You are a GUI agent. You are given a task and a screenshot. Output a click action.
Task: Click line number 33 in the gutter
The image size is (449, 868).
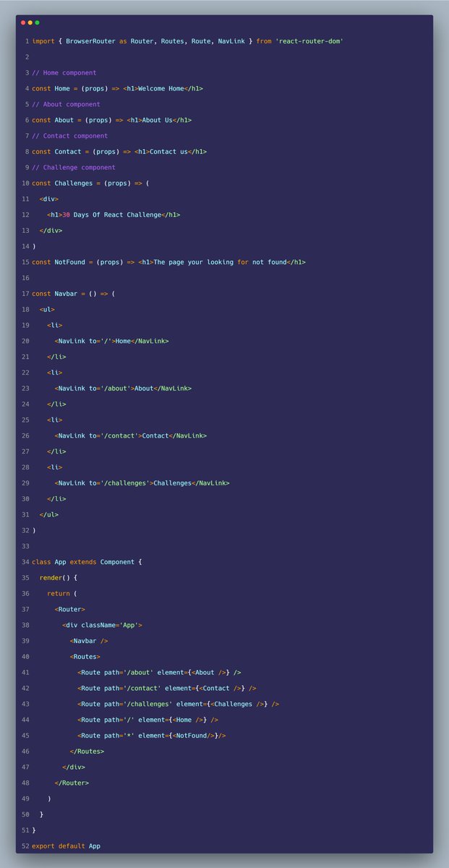coord(25,546)
